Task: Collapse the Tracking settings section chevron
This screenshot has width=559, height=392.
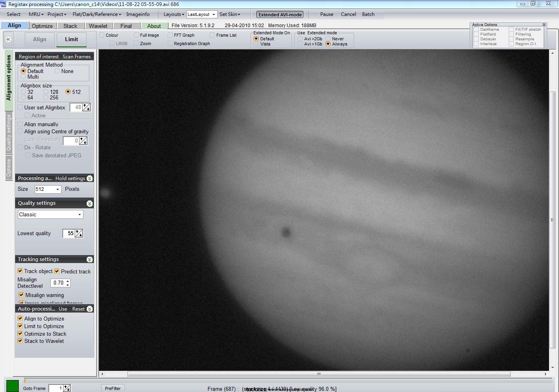Action: (89, 259)
